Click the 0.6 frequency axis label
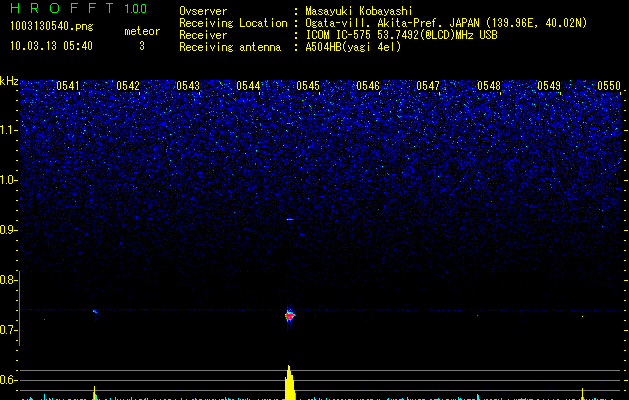629x400 pixels. 9,380
